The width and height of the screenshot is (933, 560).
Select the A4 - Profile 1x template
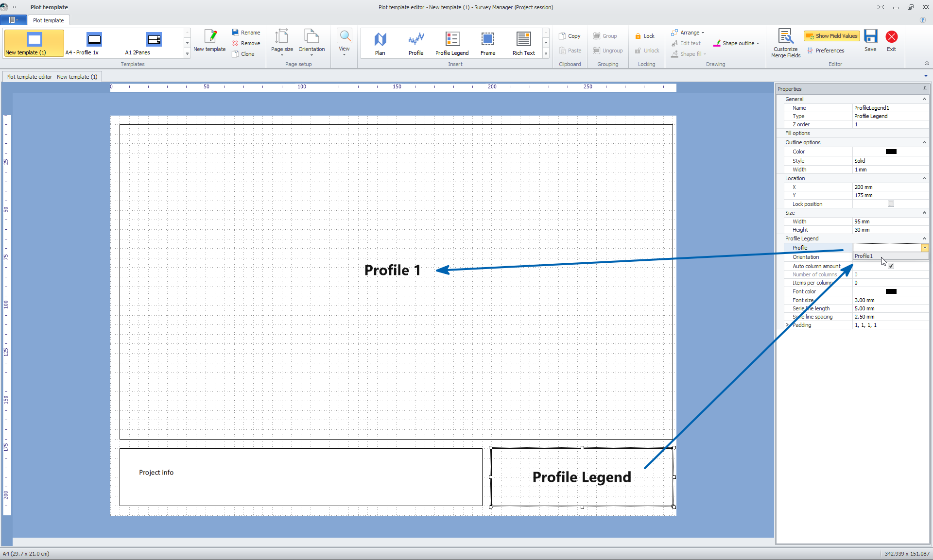[94, 43]
